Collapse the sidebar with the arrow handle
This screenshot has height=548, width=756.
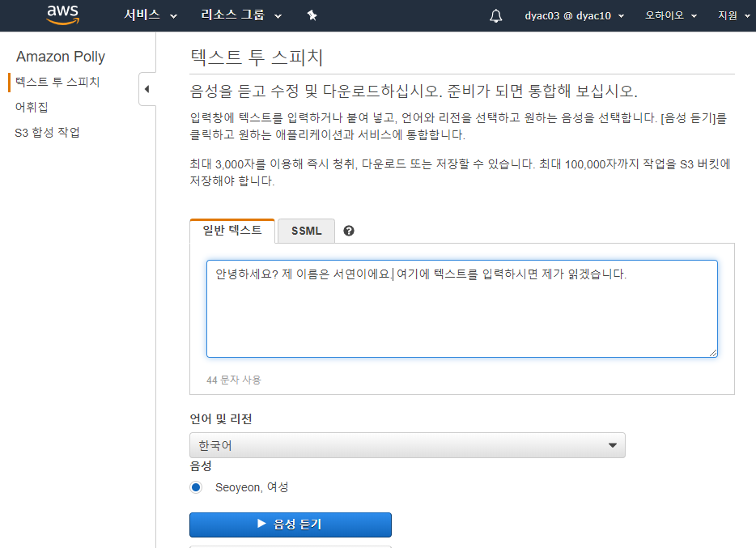click(x=147, y=89)
